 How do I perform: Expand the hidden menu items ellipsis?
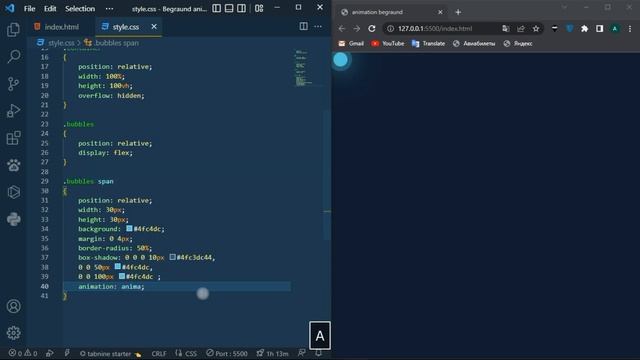point(109,9)
